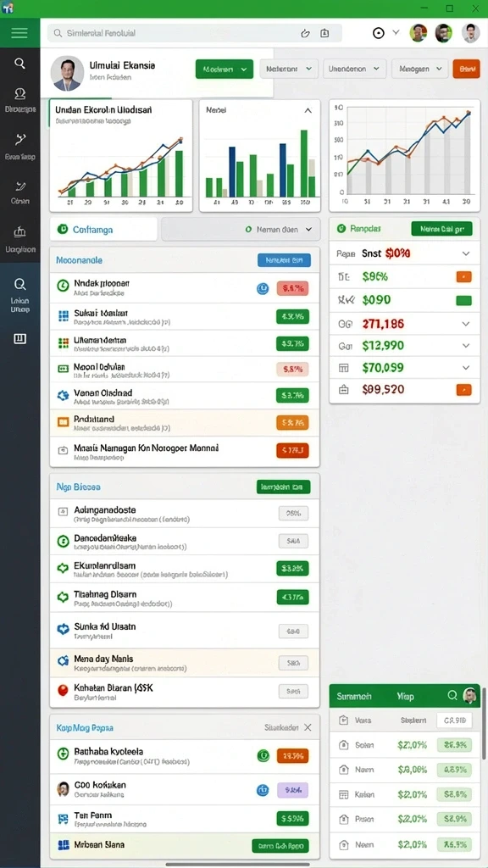Click the orange swatch in the $96% row

463,277
